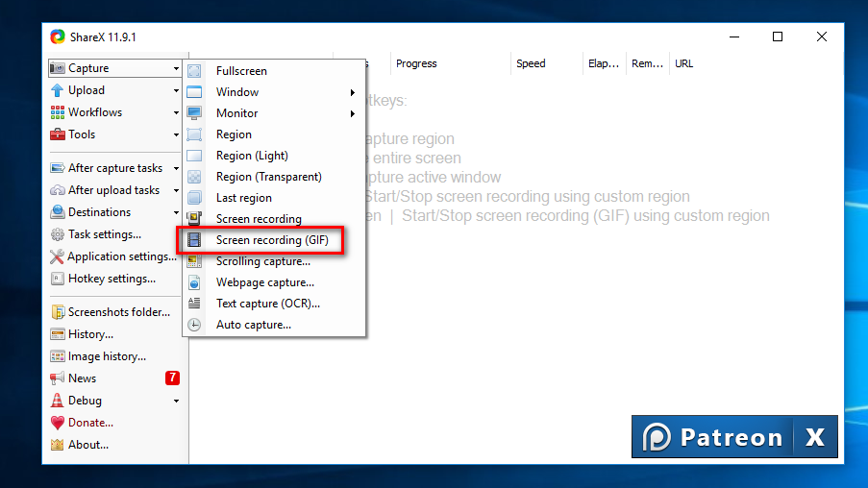868x488 pixels.
Task: Open the Upload dropdown arrow
Action: pos(176,90)
